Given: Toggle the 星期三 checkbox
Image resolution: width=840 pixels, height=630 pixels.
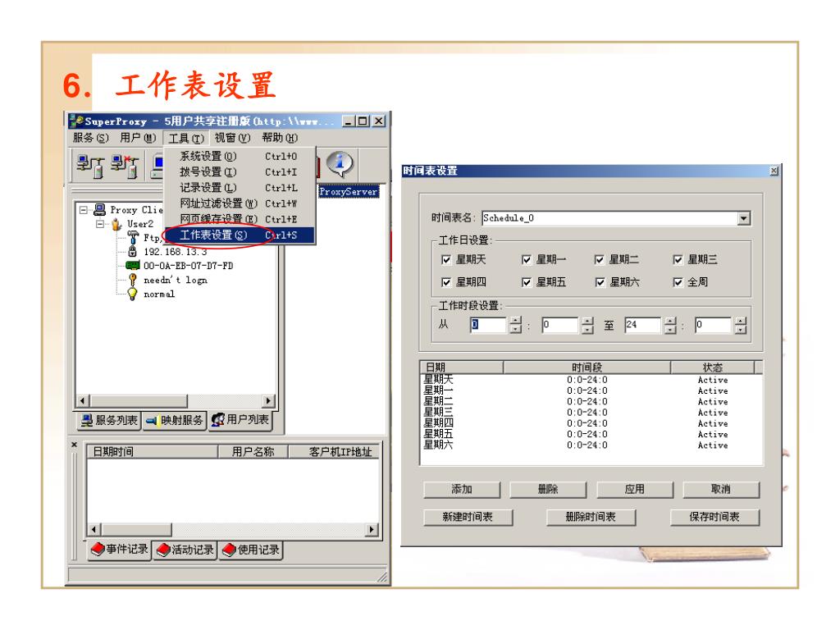Looking at the screenshot, I should click(x=678, y=260).
